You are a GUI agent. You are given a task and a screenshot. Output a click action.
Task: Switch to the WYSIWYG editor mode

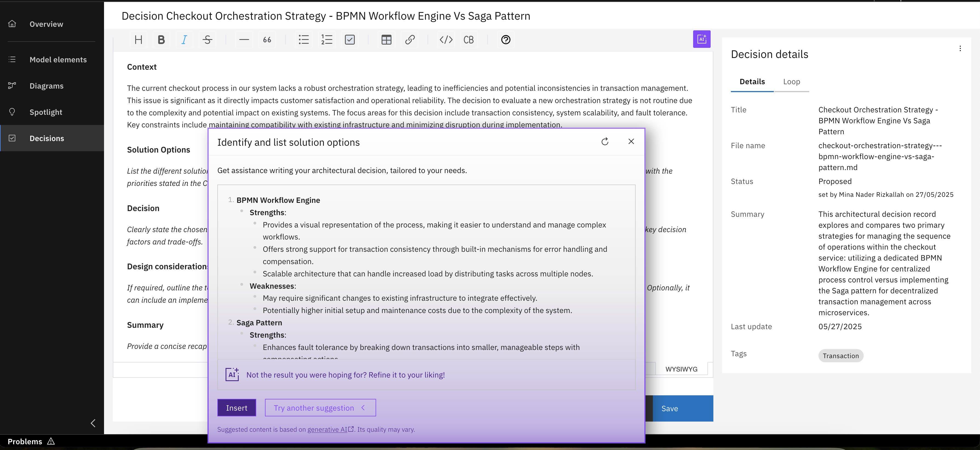coord(681,369)
